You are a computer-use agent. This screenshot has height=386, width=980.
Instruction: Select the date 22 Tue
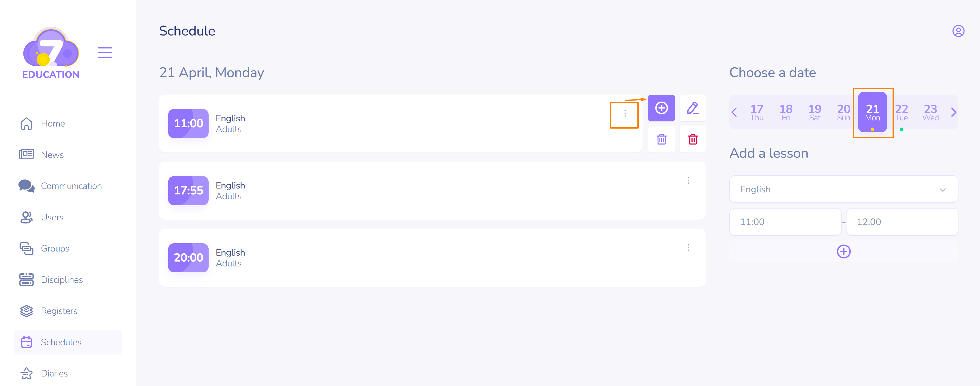point(901,112)
